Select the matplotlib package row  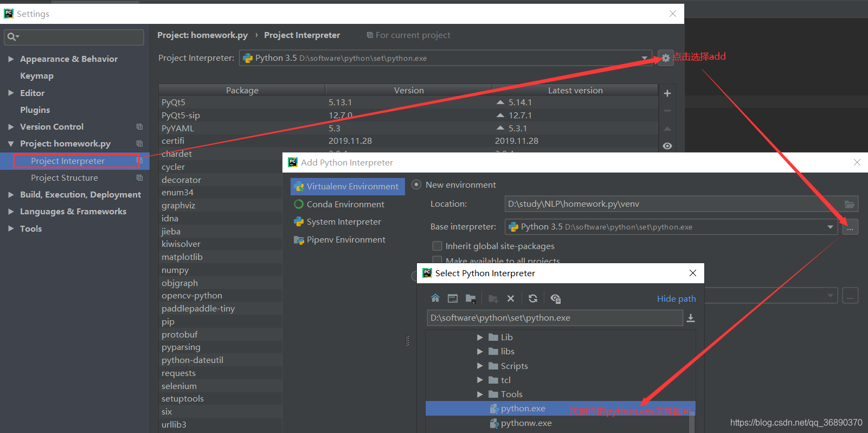(220, 257)
